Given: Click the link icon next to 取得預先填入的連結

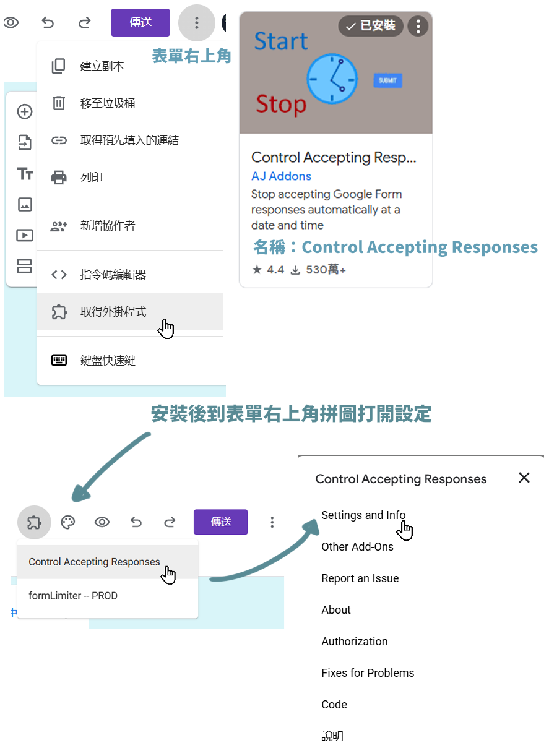Looking at the screenshot, I should tap(59, 140).
